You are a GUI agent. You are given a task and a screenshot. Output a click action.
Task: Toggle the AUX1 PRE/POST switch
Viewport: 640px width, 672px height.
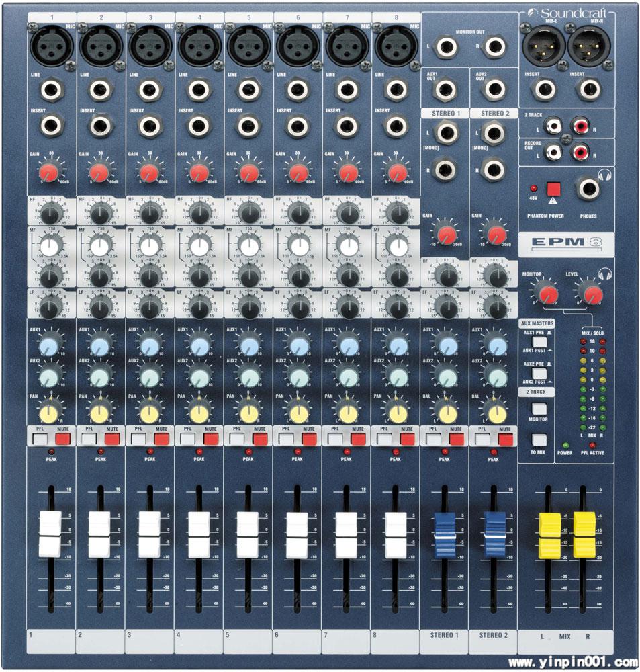click(539, 342)
